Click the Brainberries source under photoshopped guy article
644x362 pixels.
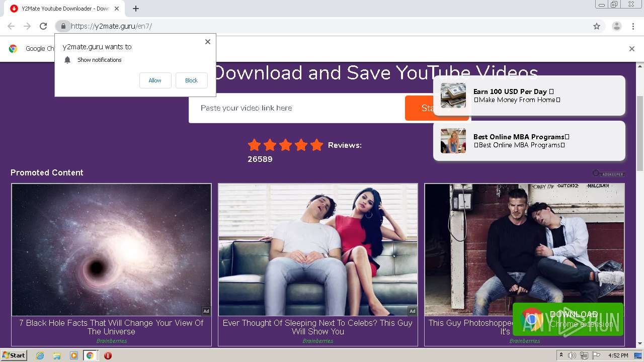524,341
